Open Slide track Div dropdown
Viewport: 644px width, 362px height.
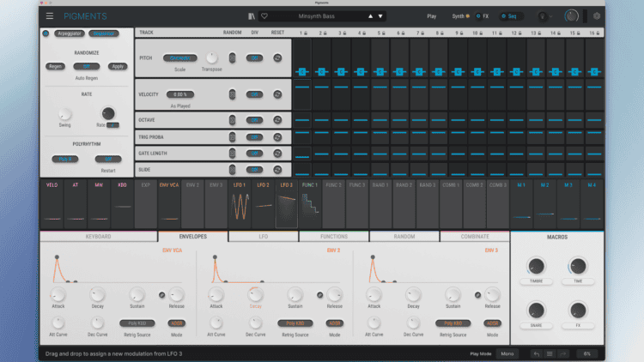[x=254, y=170]
